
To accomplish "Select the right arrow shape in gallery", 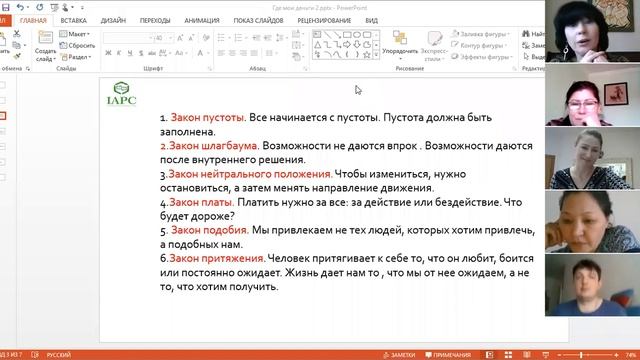I will pos(347,44).
